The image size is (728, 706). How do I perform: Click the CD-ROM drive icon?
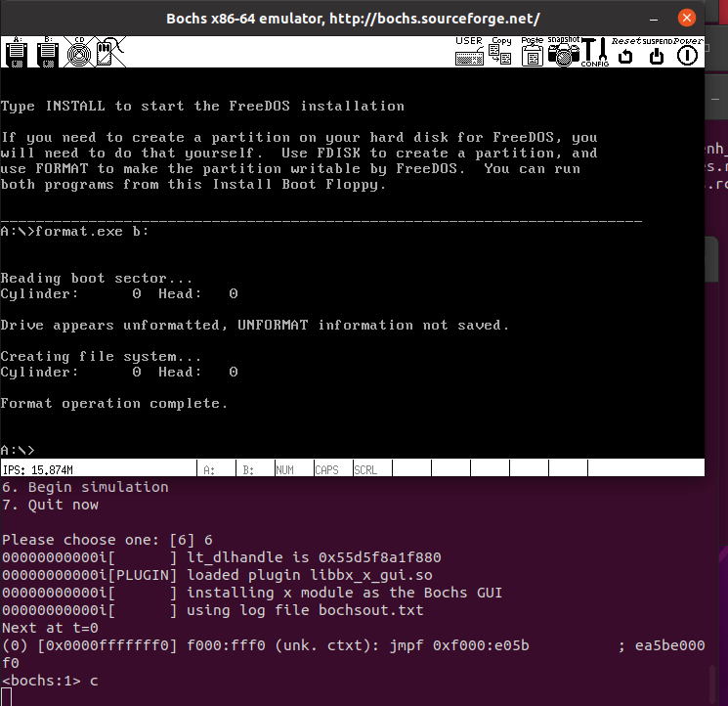pos(79,52)
